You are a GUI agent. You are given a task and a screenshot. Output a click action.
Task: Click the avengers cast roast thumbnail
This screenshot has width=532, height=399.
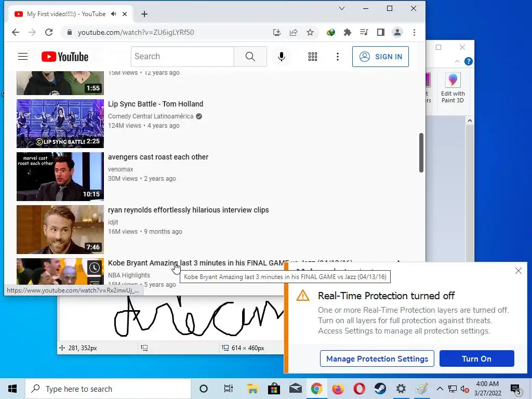click(x=60, y=177)
